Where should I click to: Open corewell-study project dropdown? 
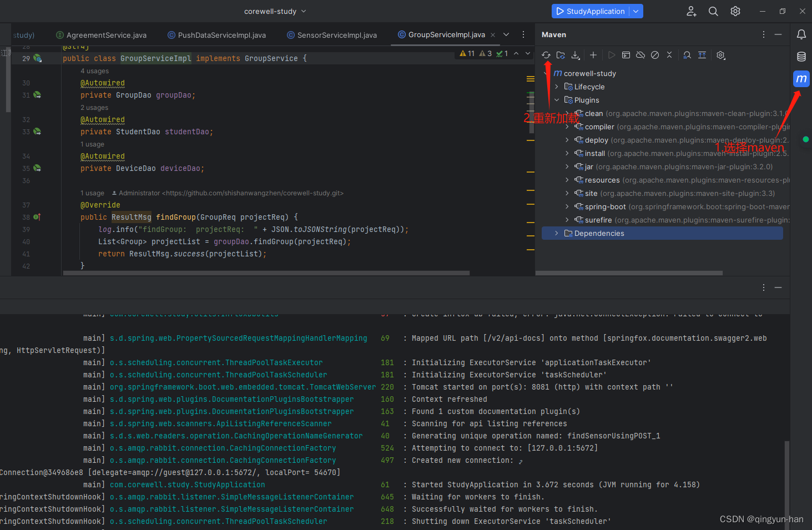point(275,11)
